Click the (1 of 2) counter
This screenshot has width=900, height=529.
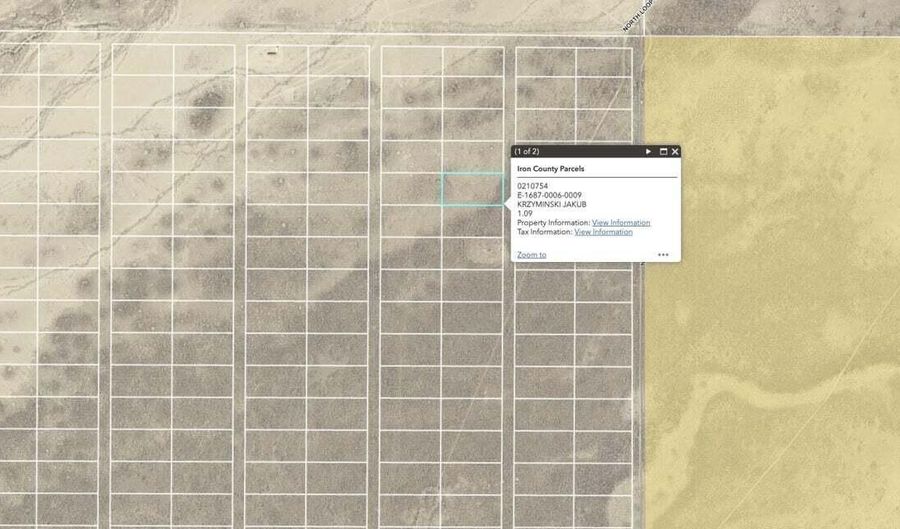(x=526, y=151)
